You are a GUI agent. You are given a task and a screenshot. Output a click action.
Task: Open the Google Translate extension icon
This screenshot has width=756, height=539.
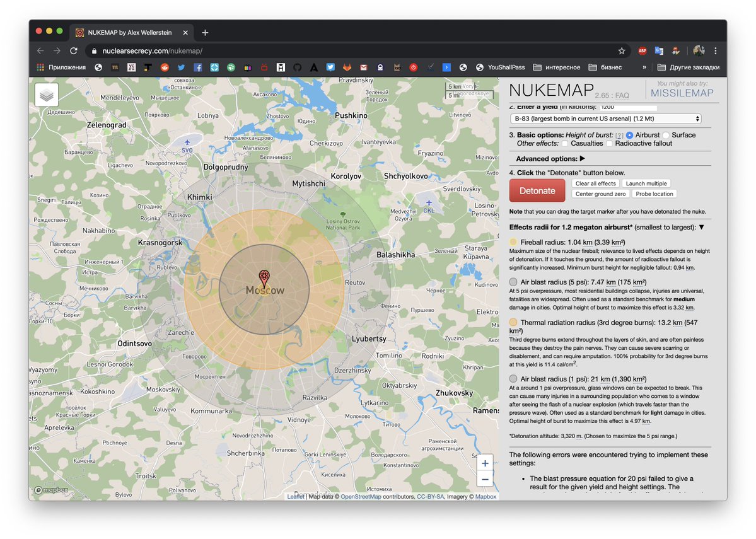point(659,50)
